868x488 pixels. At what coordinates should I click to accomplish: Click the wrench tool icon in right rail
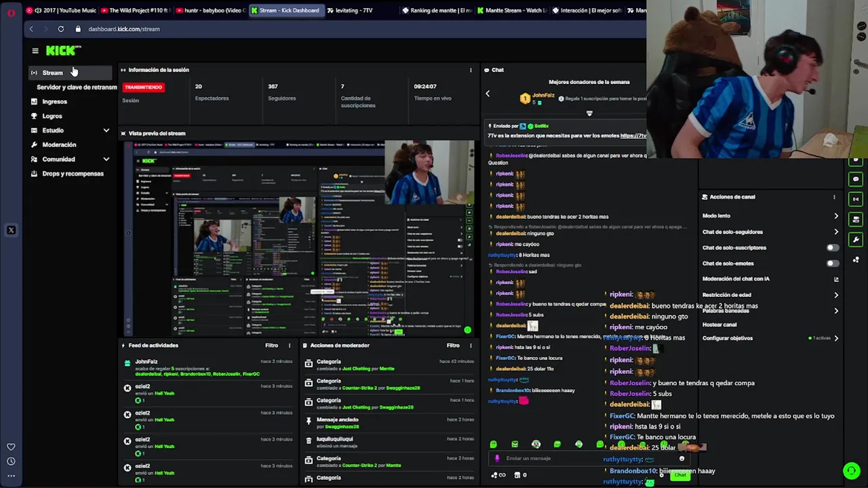click(x=856, y=240)
